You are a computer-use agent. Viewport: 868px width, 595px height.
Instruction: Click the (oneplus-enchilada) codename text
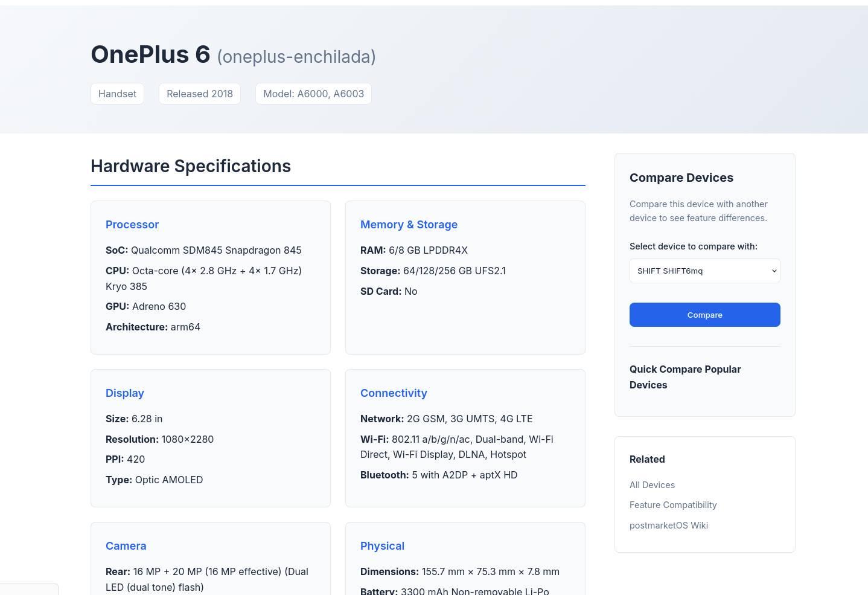[296, 57]
